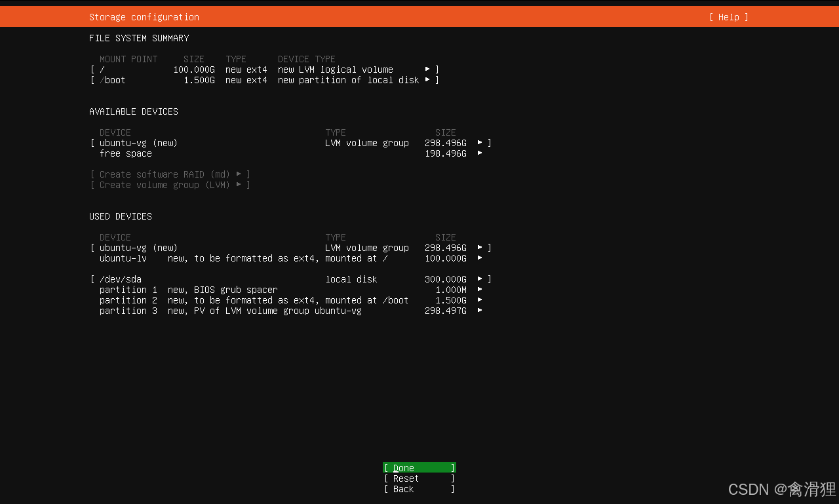Image resolution: width=839 pixels, height=504 pixels.
Task: Click the 298.497G partition 3 size
Action: click(x=446, y=311)
